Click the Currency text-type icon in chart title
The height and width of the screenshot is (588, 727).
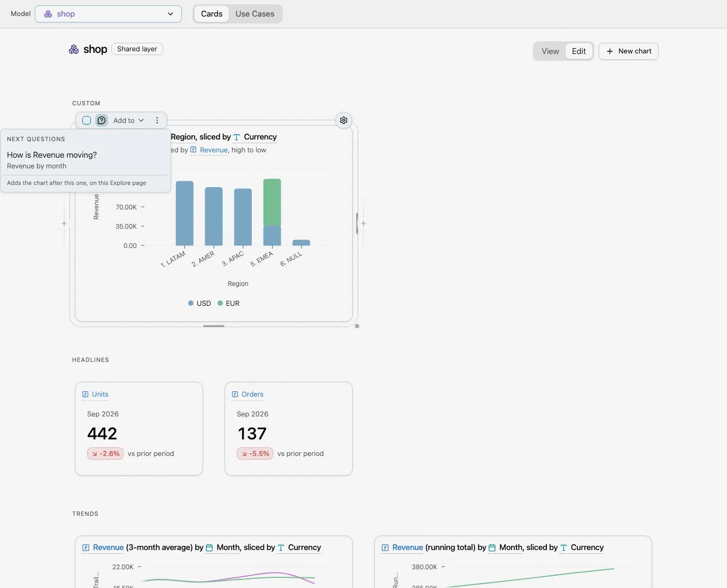(237, 137)
